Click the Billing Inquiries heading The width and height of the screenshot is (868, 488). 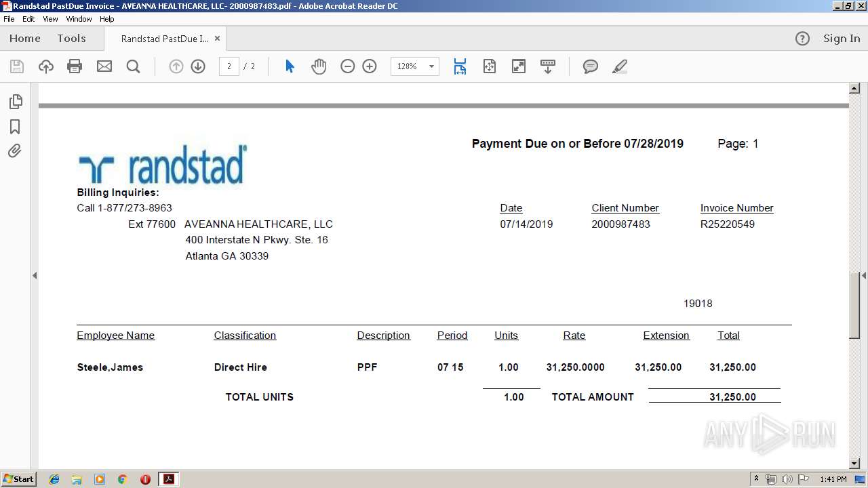pyautogui.click(x=118, y=192)
